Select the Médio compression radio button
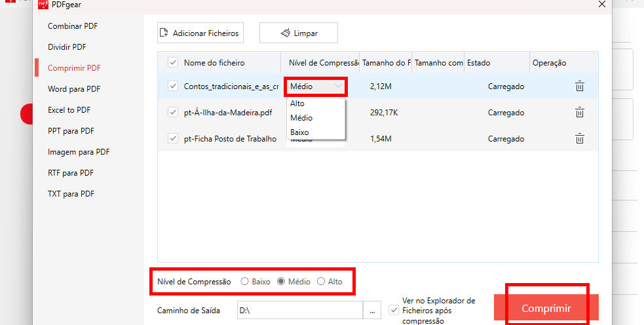644x325 pixels. (x=281, y=282)
